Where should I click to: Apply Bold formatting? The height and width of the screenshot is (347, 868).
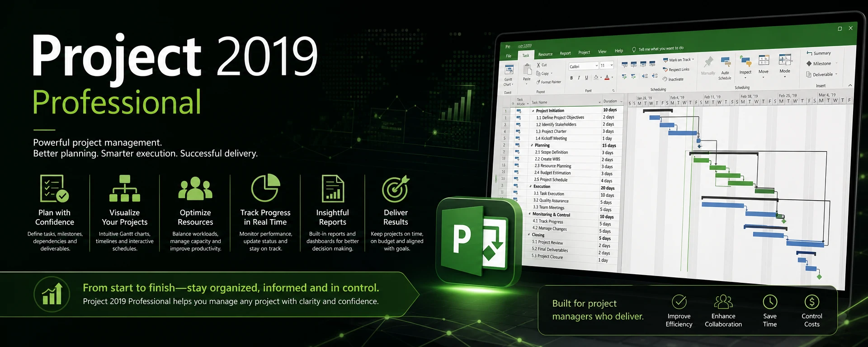tap(571, 78)
